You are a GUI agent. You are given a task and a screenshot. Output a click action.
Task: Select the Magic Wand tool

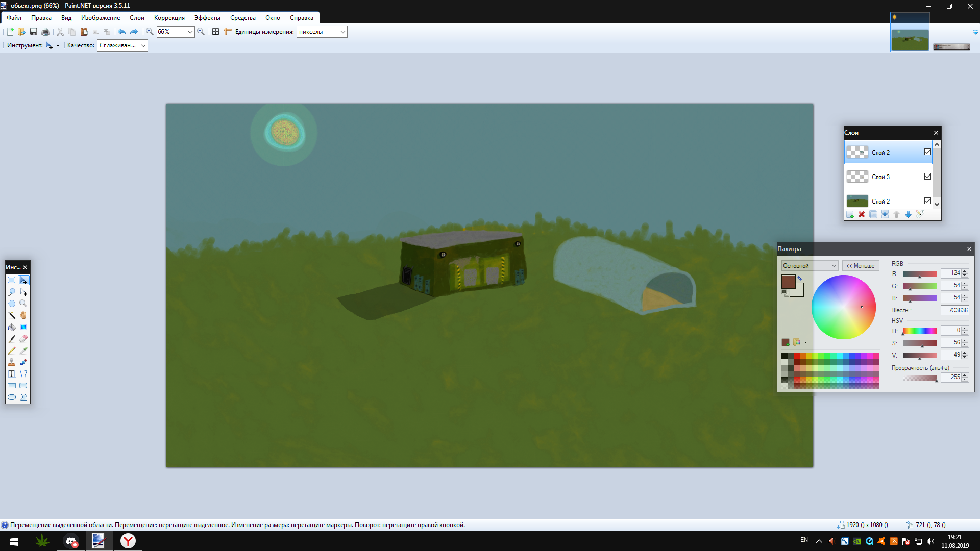click(x=12, y=315)
